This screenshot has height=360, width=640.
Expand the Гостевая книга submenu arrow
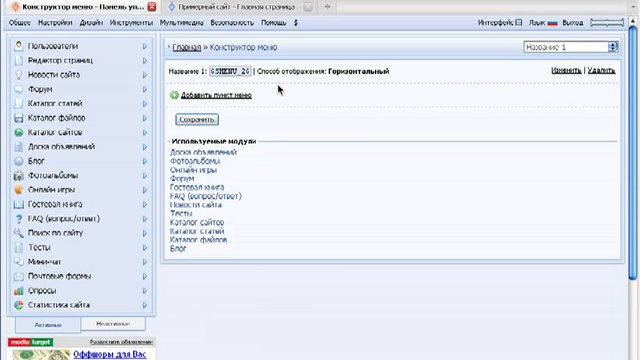tap(145, 204)
